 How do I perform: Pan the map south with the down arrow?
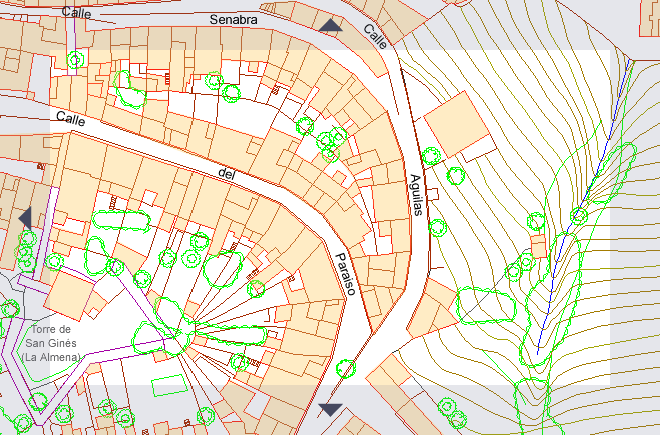click(x=330, y=410)
